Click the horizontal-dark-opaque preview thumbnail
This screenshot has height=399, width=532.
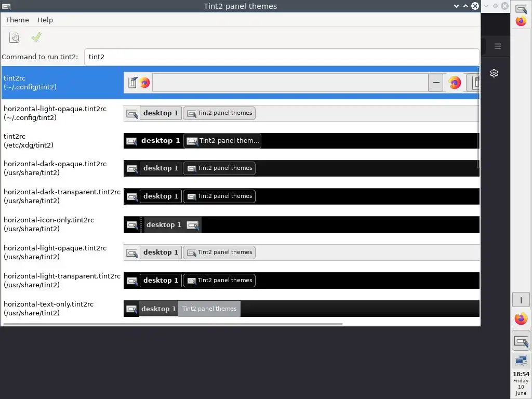pyautogui.click(x=301, y=168)
